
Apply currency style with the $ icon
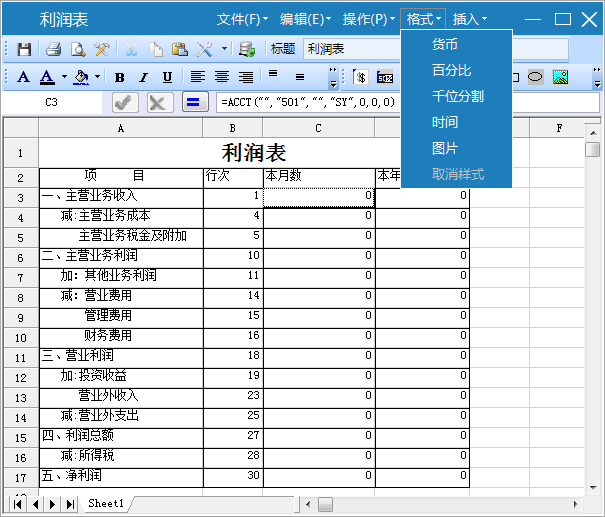(x=361, y=77)
